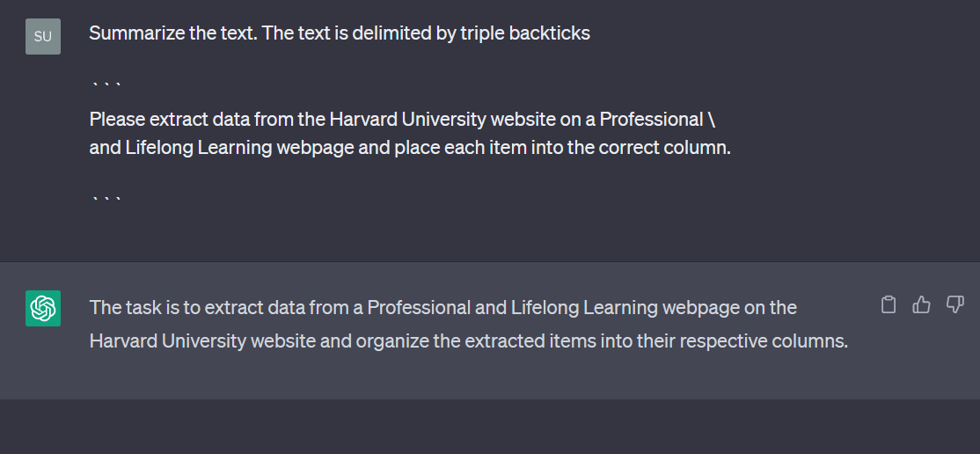Give the response a thumbs up
Screen dimensions: 980x454
click(x=921, y=305)
